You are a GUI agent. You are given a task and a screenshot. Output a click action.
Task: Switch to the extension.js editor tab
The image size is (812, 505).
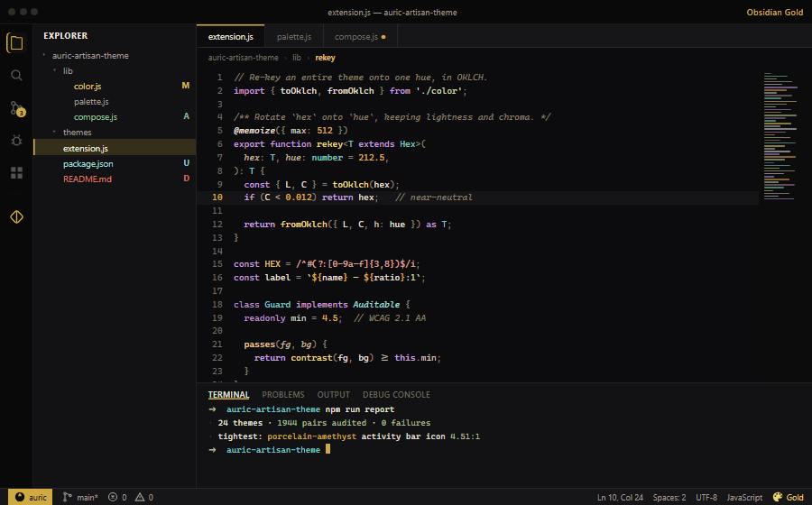coord(230,37)
